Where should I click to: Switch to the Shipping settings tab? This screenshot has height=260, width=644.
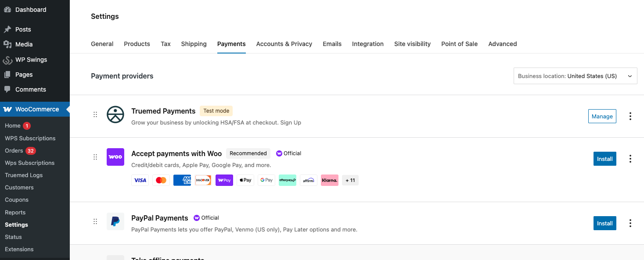(x=194, y=44)
